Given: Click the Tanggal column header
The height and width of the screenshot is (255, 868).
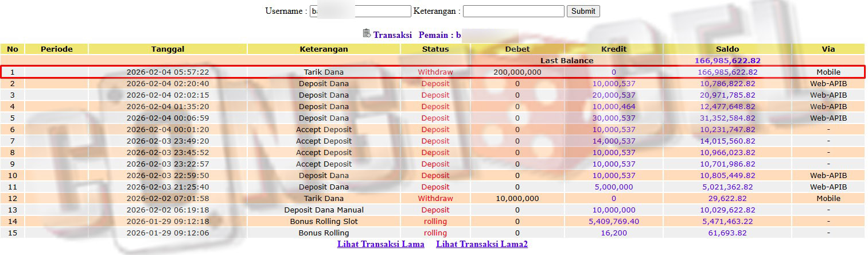Looking at the screenshot, I should coord(168,49).
